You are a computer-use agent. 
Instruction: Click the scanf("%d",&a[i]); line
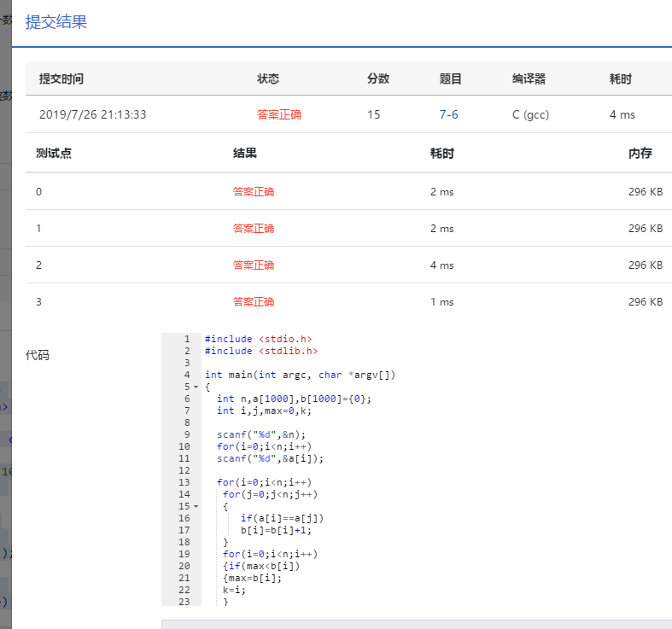click(x=270, y=458)
